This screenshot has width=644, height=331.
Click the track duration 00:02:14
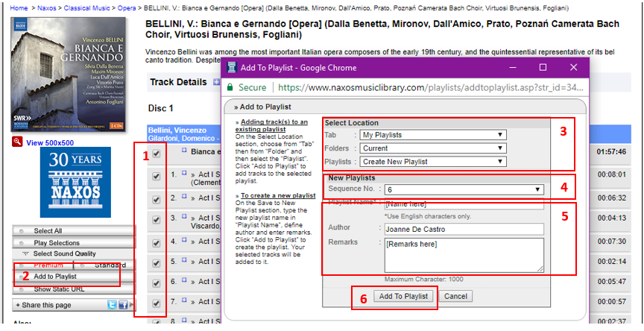(612, 262)
